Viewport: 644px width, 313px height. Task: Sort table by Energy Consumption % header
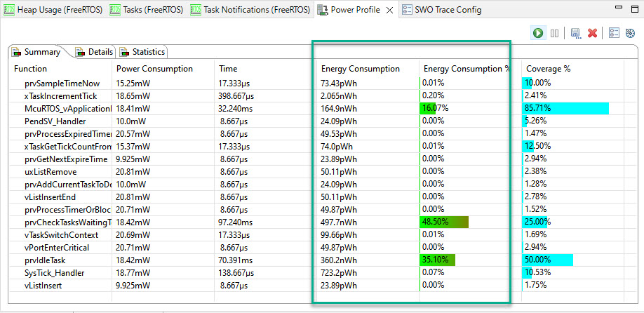467,69
